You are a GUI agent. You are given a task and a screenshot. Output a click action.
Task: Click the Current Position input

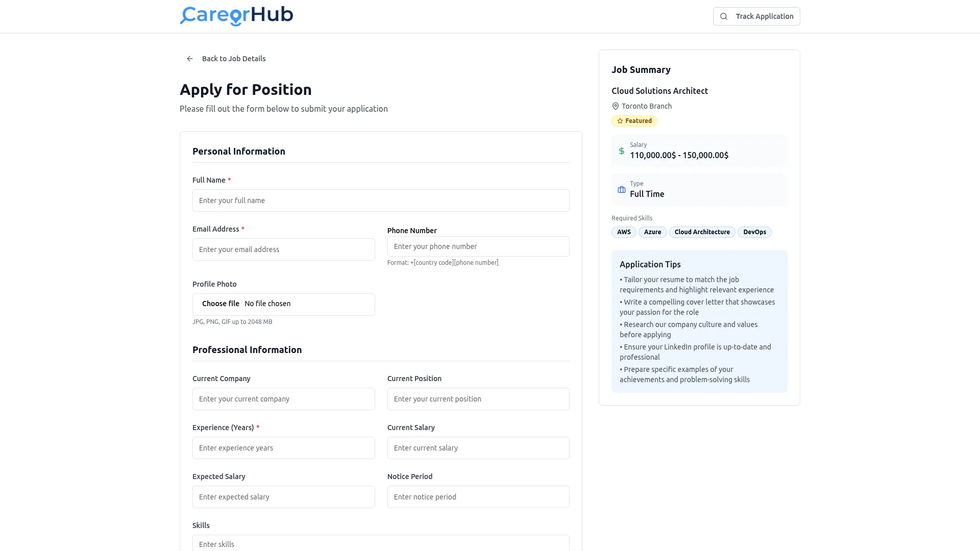click(x=478, y=399)
